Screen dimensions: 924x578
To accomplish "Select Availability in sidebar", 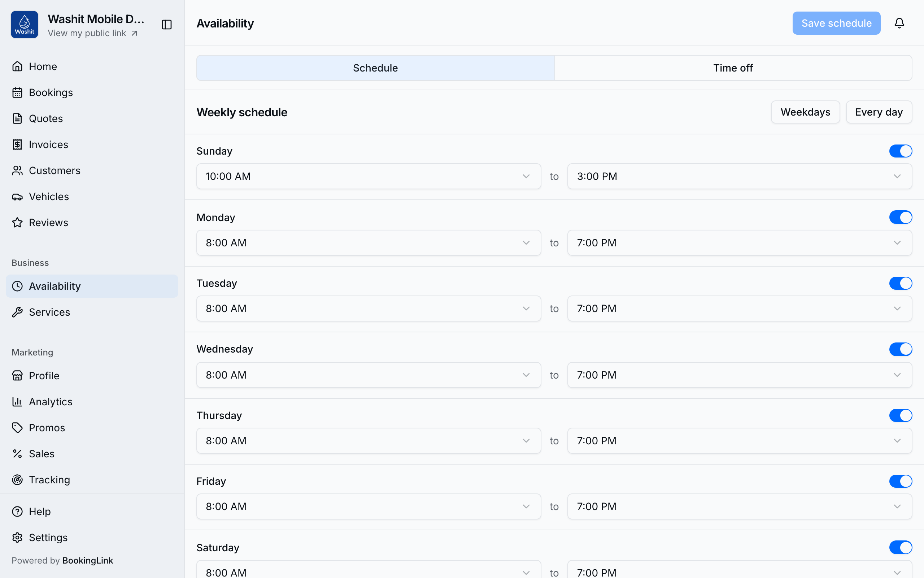I will [x=92, y=286].
